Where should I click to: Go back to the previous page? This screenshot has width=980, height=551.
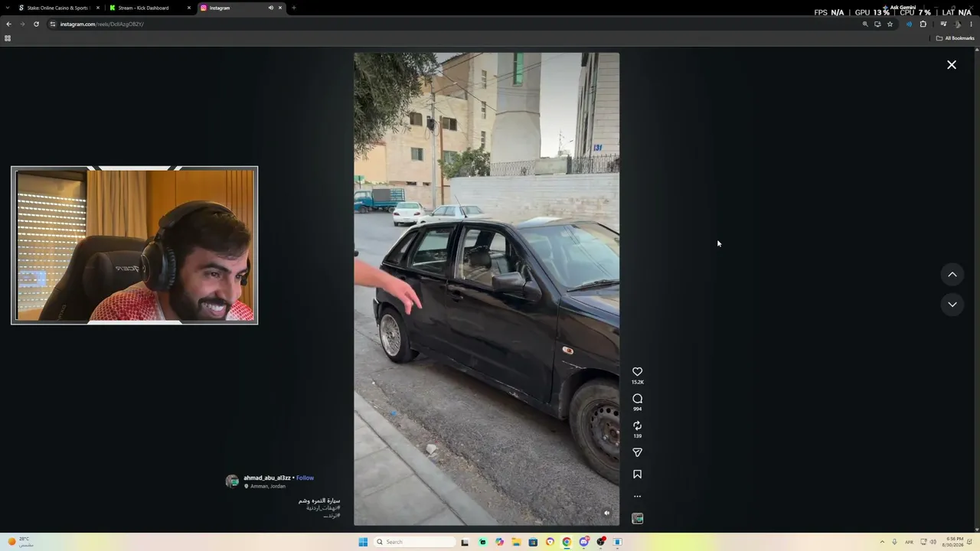click(x=8, y=24)
